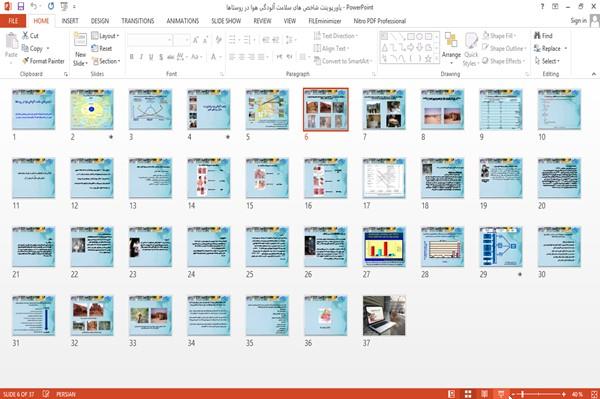
Task: Open Layout dropdown
Action: click(105, 36)
